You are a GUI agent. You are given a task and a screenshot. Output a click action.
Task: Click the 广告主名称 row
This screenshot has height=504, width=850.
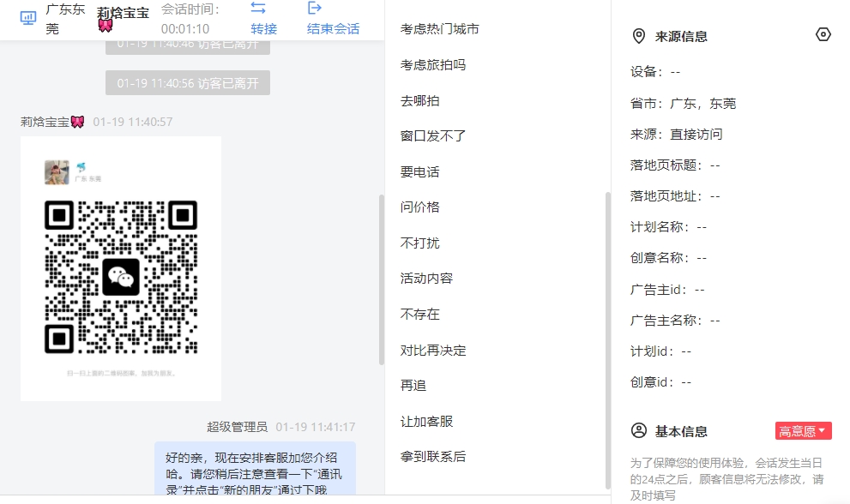pyautogui.click(x=675, y=321)
